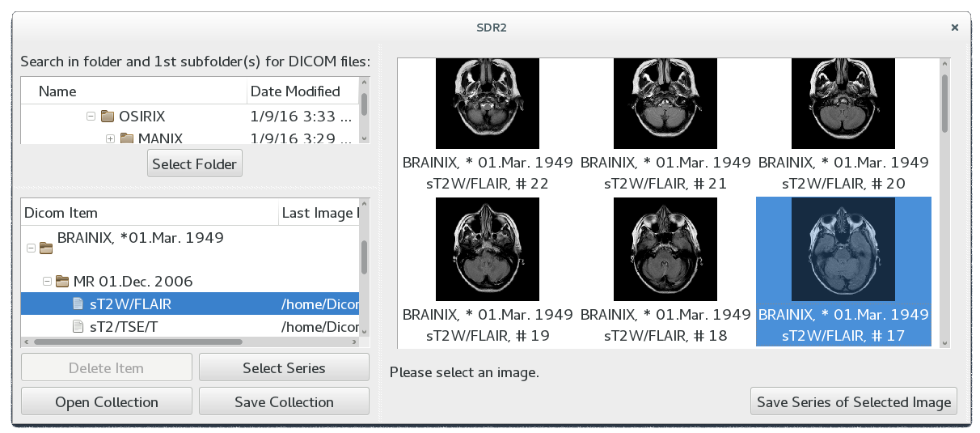Sort by the Date Modified column header
This screenshot has width=980, height=433.
click(295, 91)
